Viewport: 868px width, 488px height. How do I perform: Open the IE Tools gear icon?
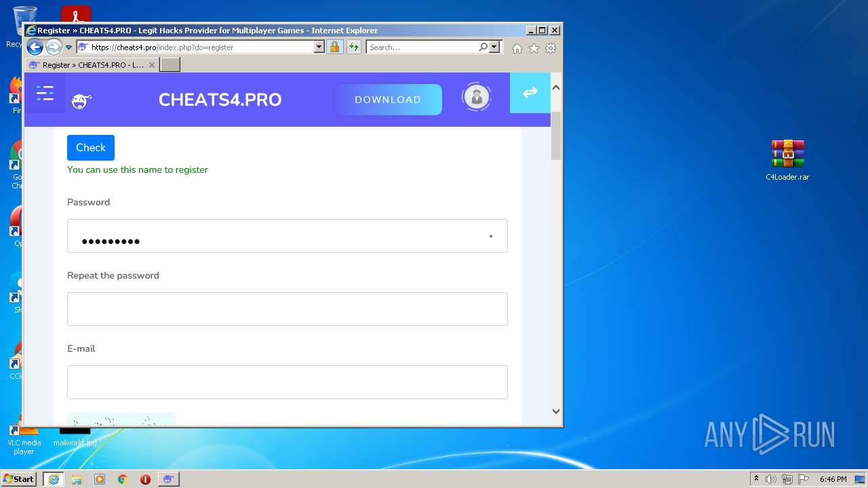(551, 48)
